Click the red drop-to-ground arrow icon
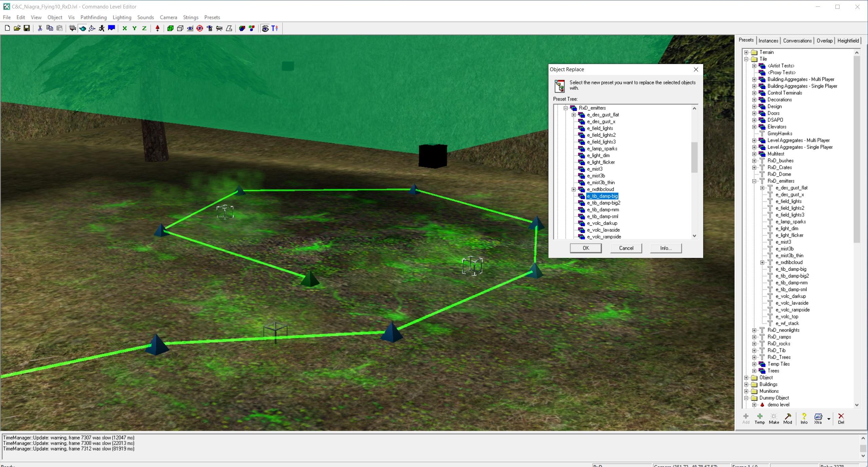 click(157, 28)
